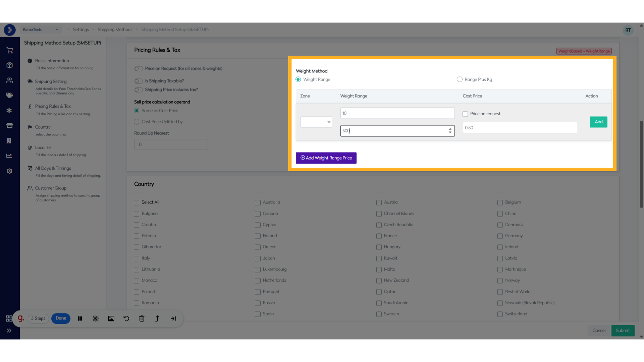The height and width of the screenshot is (362, 644).
Task: Open the Localize setup step
Action: pyautogui.click(x=43, y=147)
